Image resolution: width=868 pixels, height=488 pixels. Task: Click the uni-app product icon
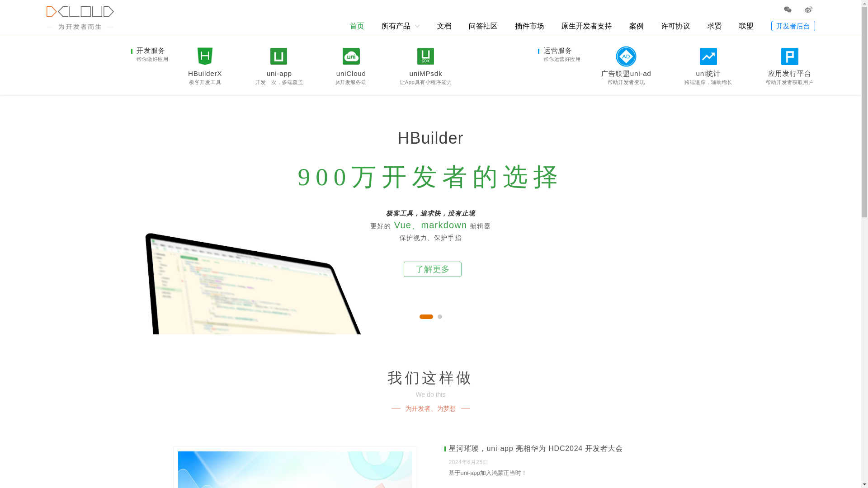(x=278, y=56)
